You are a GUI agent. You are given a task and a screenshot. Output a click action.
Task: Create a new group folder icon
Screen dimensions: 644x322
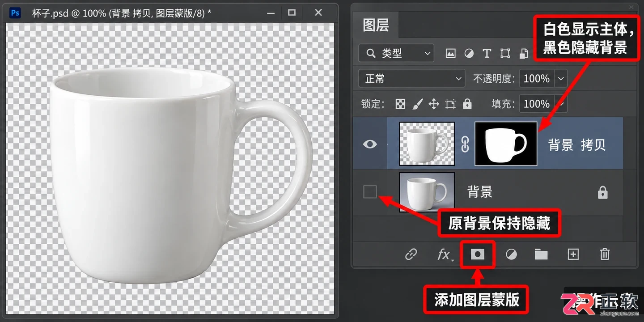coord(541,254)
